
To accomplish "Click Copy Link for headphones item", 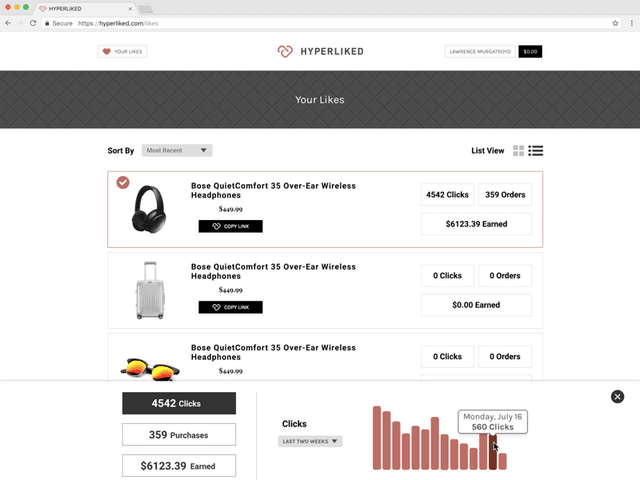I will point(230,226).
